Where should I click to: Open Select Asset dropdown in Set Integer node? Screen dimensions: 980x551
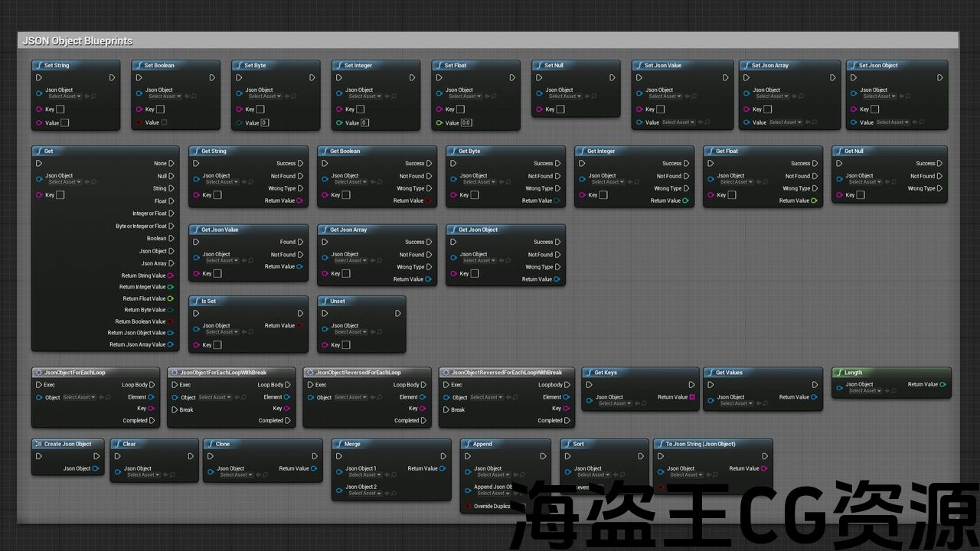pos(364,96)
